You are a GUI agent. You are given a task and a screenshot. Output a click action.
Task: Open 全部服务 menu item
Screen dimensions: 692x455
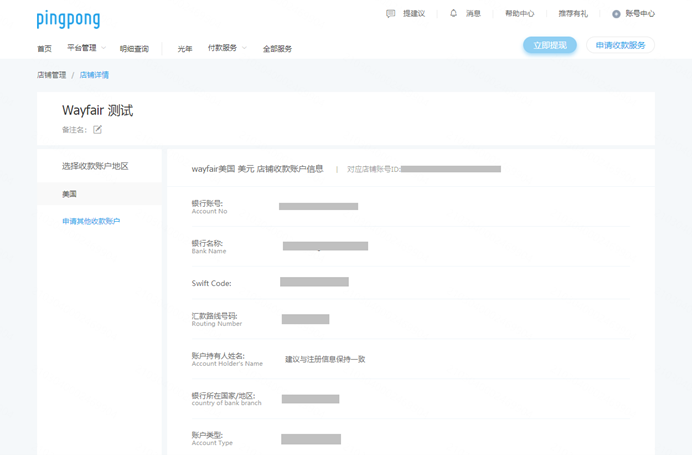[277, 49]
